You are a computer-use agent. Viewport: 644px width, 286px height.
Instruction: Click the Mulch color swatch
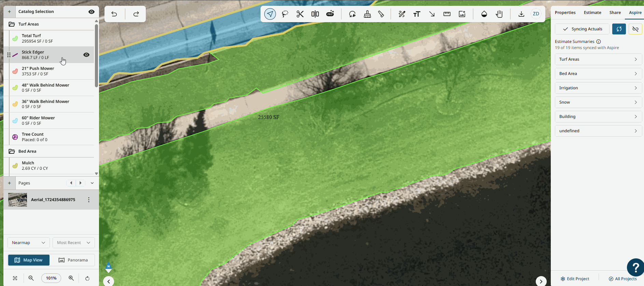(15, 166)
